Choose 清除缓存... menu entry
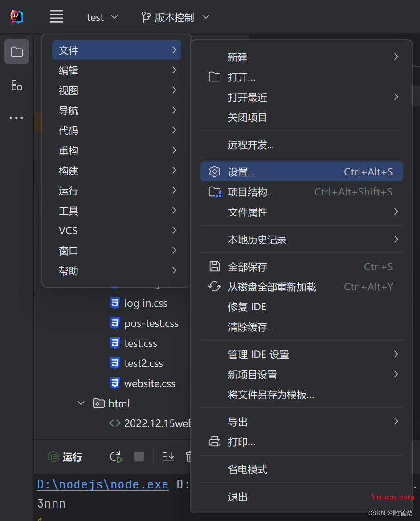The image size is (420, 521). point(302,327)
